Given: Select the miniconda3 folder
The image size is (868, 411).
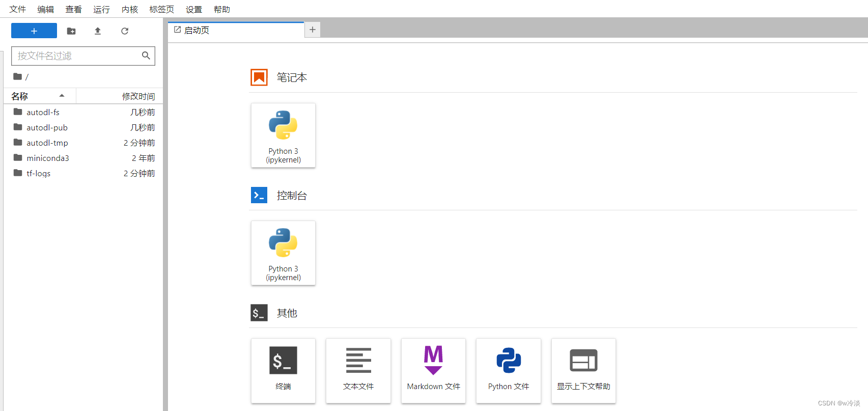Looking at the screenshot, I should click(84, 158).
